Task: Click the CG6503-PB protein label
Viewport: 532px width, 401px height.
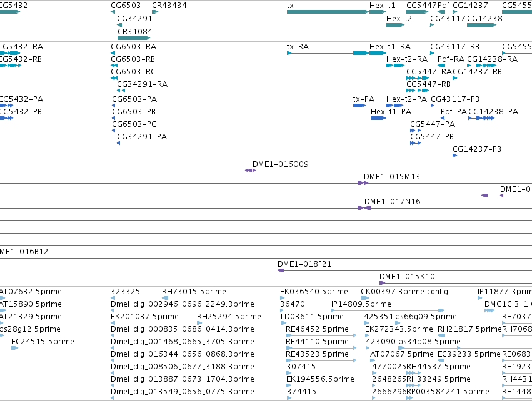Action: click(134, 112)
